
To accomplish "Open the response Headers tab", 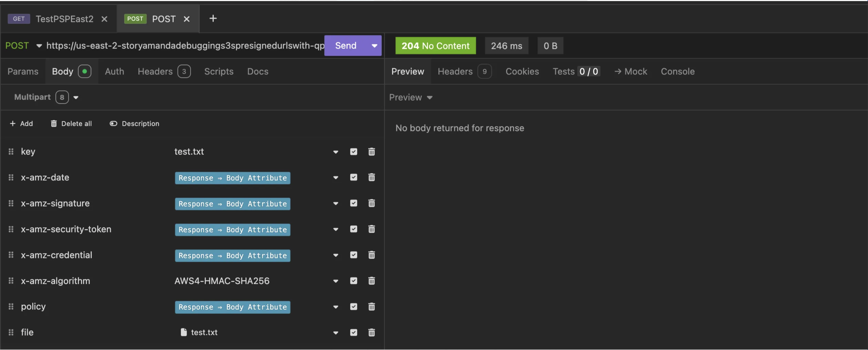I will [464, 71].
